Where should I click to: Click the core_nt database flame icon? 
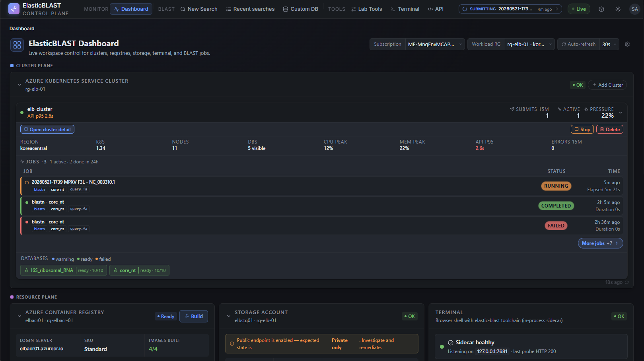(115, 270)
